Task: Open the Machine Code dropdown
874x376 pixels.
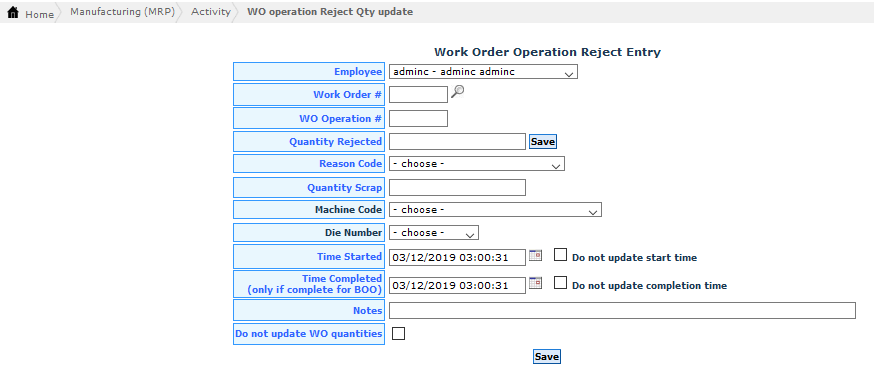Action: pyautogui.click(x=496, y=210)
